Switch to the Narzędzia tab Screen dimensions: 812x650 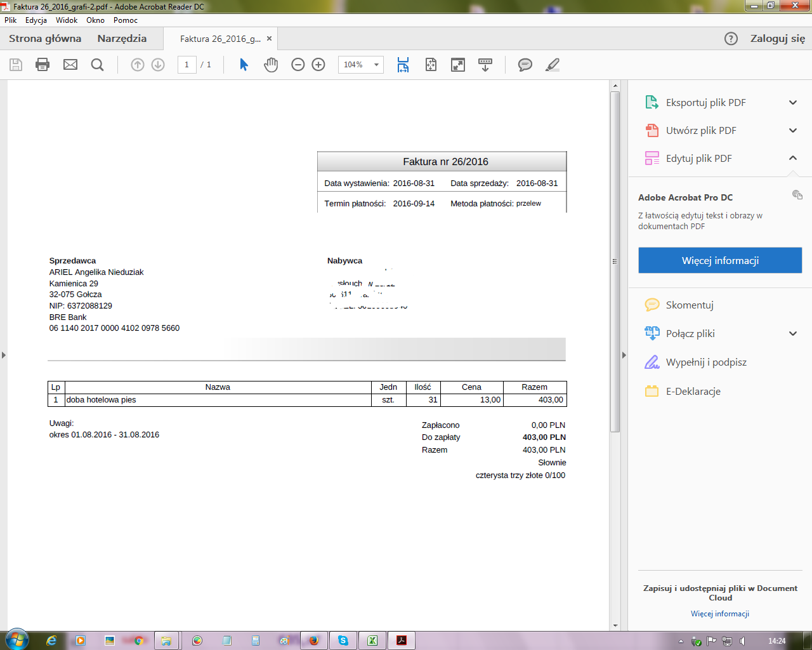[122, 39]
